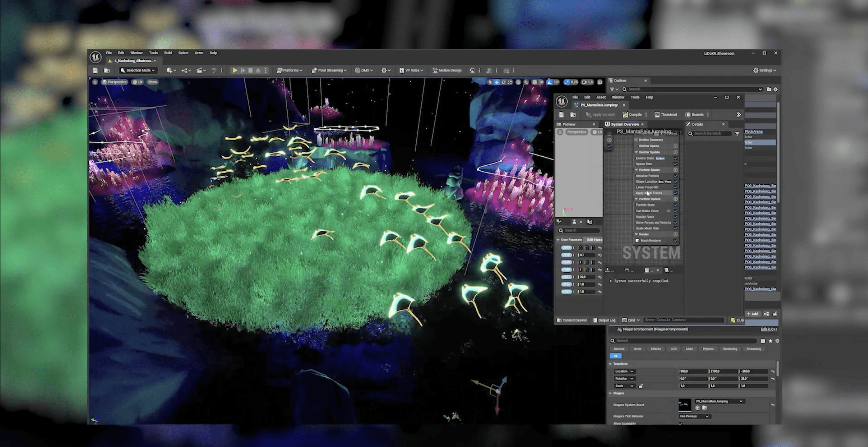
Task: Open the Asset menu in the Niagara window
Action: pos(601,97)
